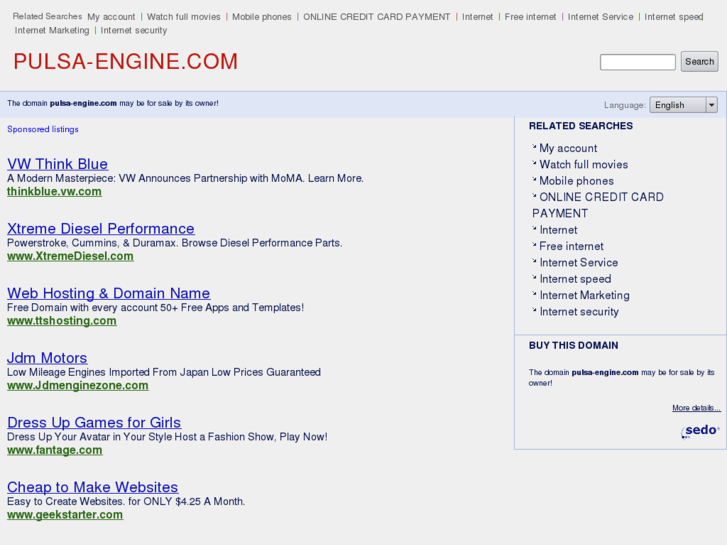Open Cheap to Make Websites listing
The image size is (727, 545).
(92, 487)
